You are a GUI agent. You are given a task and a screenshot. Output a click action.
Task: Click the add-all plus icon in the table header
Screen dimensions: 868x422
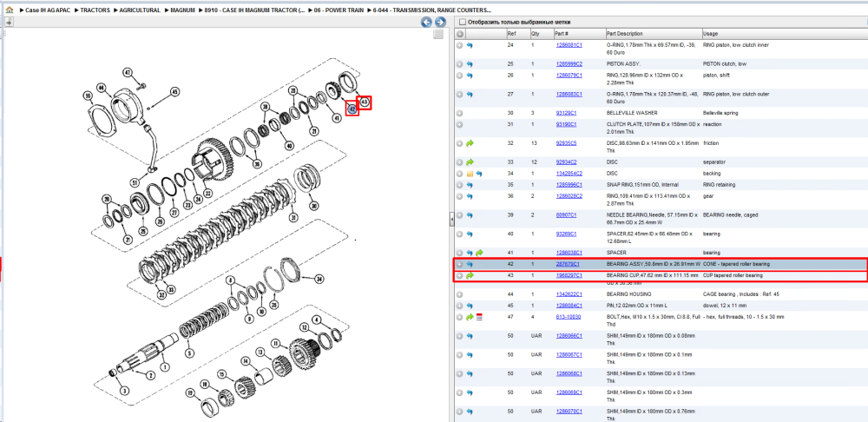(459, 34)
